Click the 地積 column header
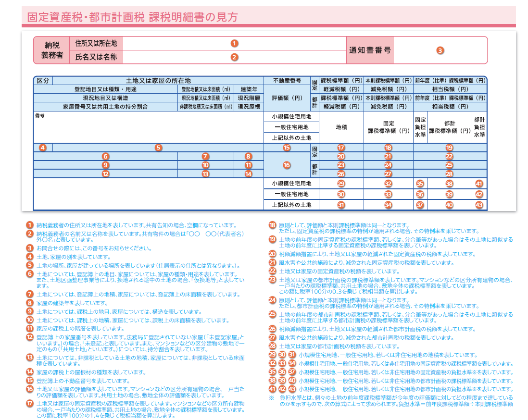 (341, 127)
